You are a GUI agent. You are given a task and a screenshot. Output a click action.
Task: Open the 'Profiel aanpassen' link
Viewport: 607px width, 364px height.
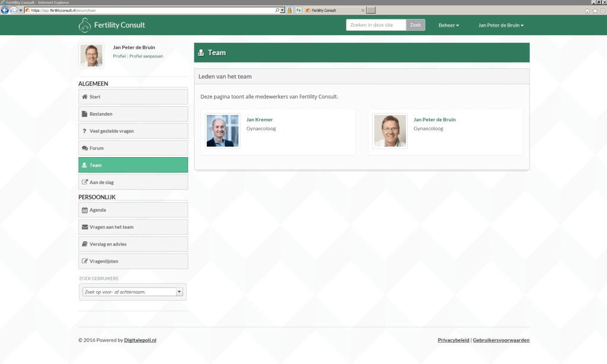tap(146, 56)
